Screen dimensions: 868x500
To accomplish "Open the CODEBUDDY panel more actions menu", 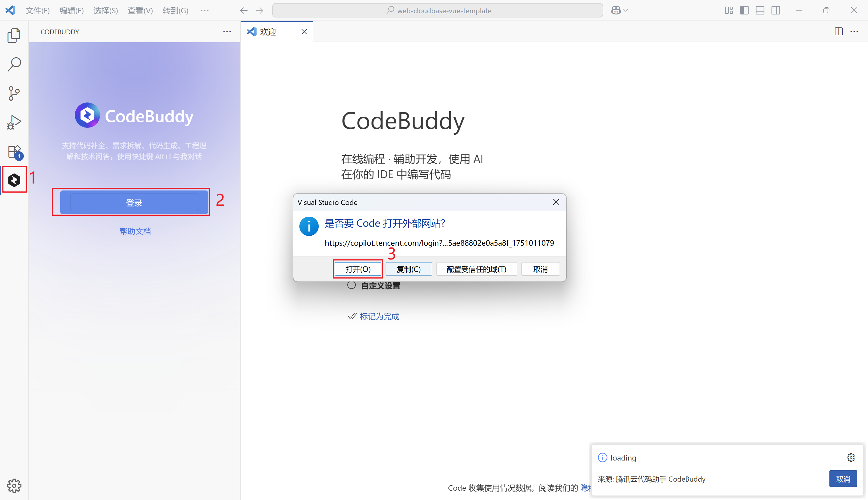I will pyautogui.click(x=227, y=32).
